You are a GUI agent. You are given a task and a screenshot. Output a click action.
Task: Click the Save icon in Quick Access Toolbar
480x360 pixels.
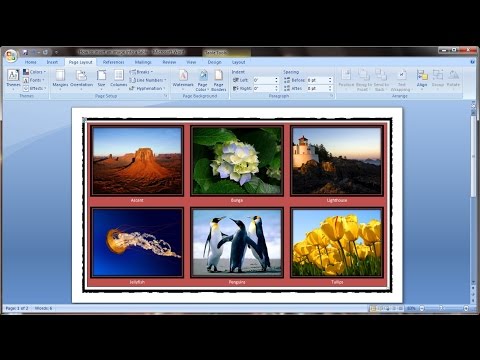[x=25, y=52]
